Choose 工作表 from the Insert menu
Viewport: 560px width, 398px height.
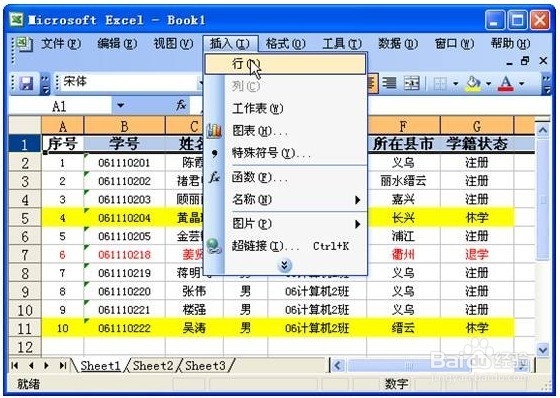[x=285, y=109]
